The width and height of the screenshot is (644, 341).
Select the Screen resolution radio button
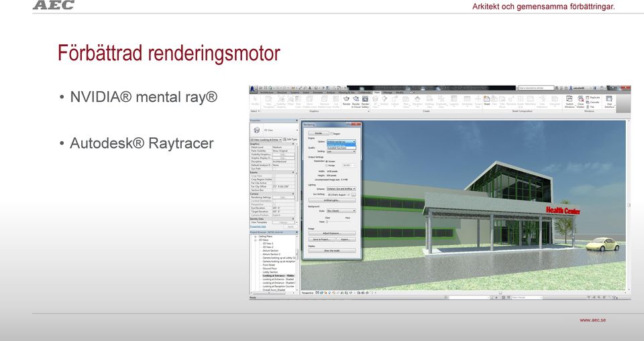[327, 161]
